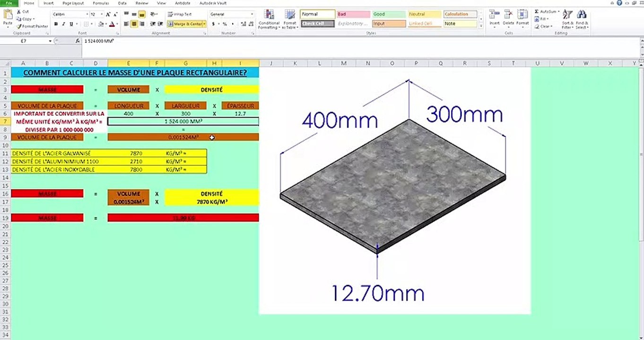Increase indent in Alignment group
Image resolution: width=644 pixels, height=340 pixels.
161,24
